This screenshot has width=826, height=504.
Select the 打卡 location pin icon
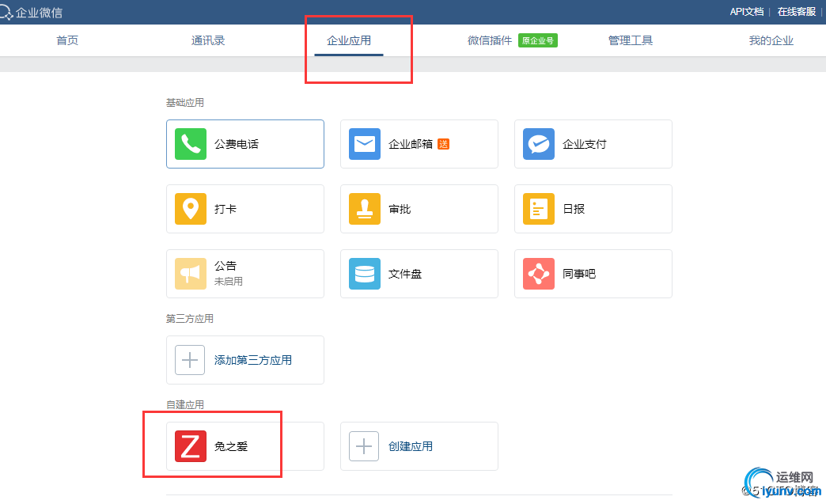coord(191,209)
